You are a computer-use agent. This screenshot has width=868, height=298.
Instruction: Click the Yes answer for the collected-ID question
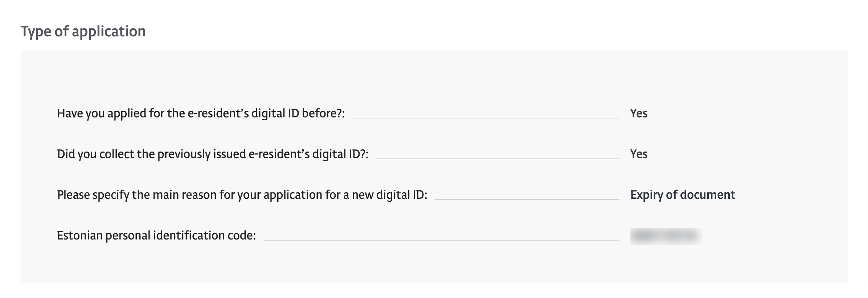pos(639,154)
